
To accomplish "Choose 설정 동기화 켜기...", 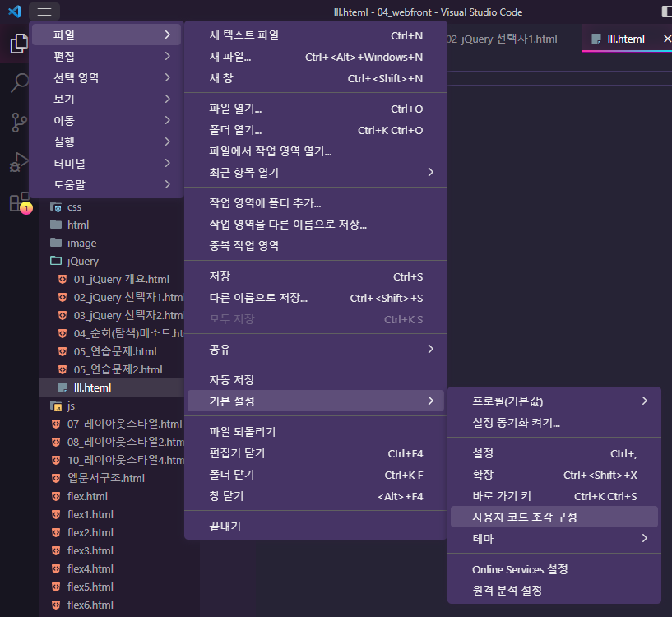I will (554, 423).
